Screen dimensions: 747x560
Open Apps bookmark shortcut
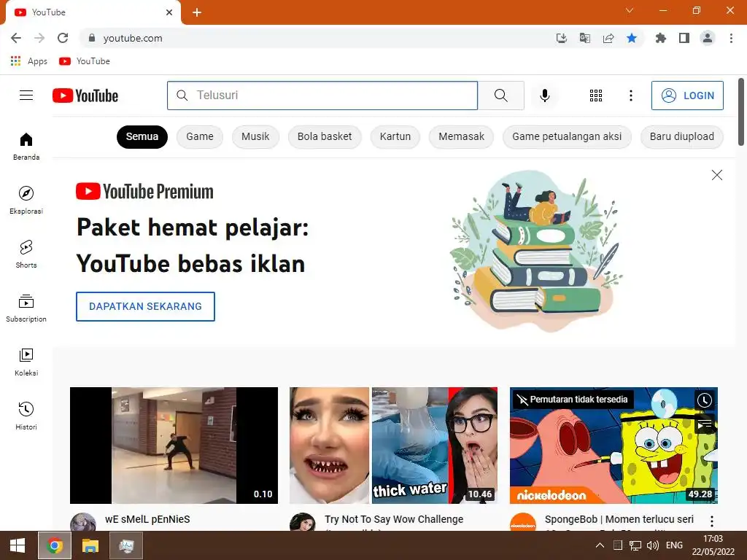tap(29, 61)
